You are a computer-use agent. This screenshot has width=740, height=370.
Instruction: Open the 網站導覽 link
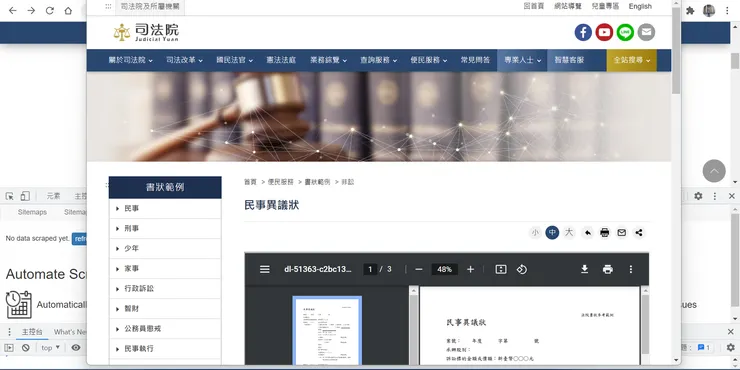568,7
